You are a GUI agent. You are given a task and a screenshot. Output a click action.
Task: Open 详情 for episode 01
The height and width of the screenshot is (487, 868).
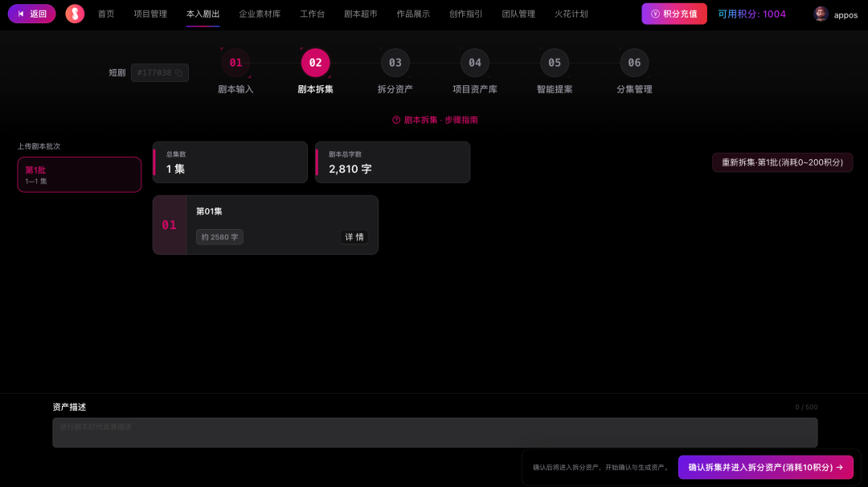coord(354,237)
